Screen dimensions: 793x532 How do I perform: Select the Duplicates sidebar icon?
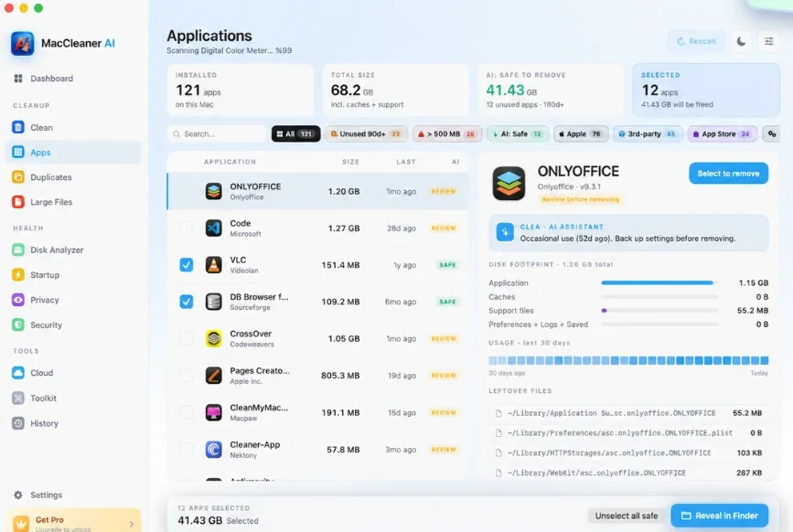[x=18, y=176]
